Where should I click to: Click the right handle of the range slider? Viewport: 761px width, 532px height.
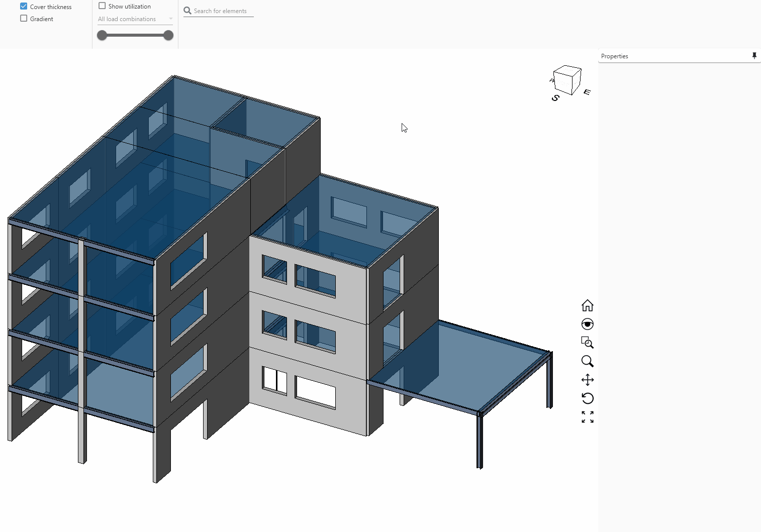click(168, 35)
